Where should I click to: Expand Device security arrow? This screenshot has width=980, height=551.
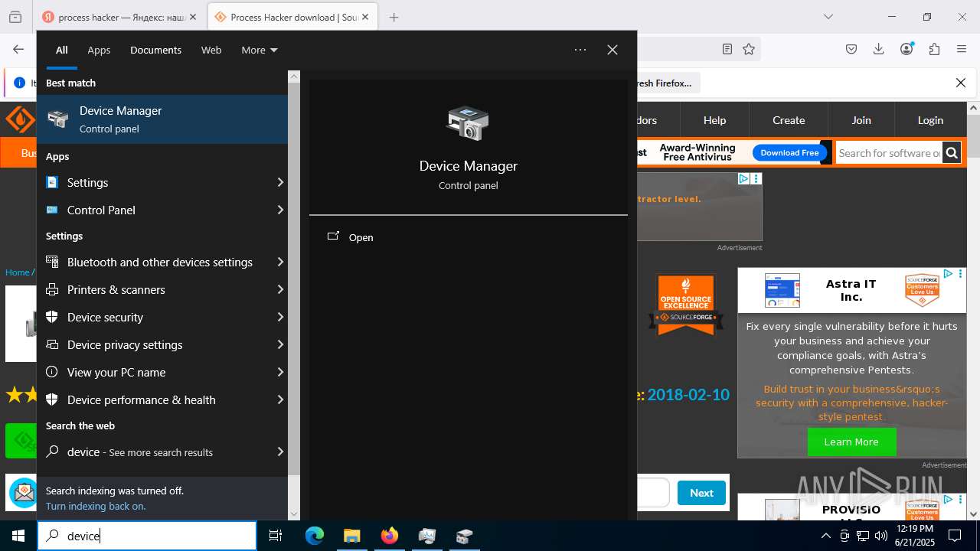280,317
